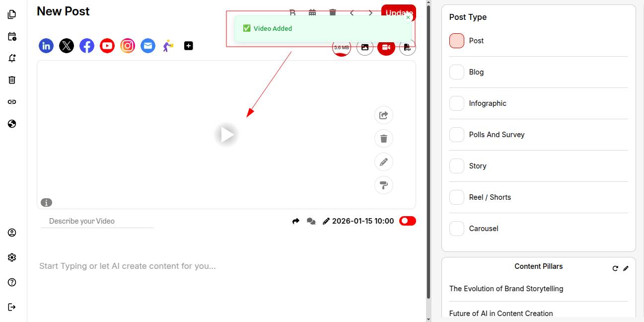Click the Facebook channel icon
644x322 pixels.
87,46
